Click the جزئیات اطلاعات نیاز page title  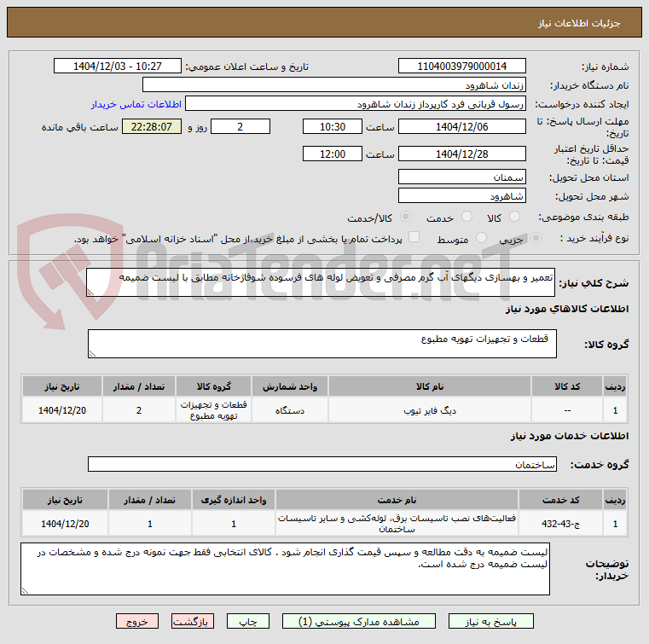(578, 23)
